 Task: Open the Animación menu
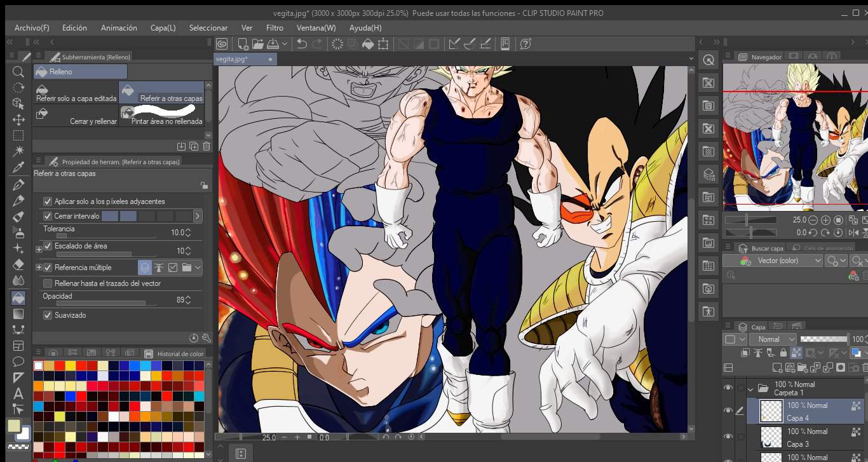(119, 28)
